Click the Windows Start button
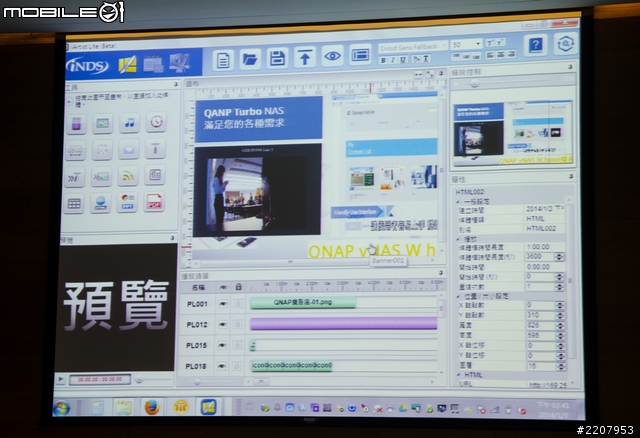 click(x=62, y=408)
